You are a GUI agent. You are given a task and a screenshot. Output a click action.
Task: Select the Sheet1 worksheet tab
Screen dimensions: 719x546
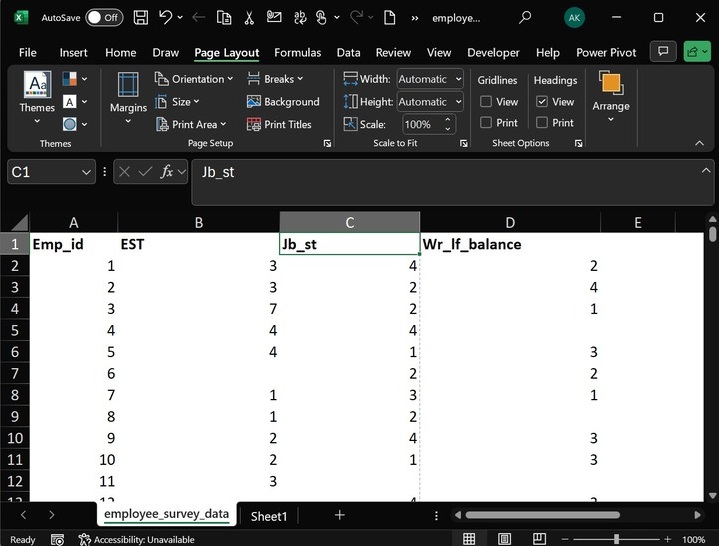269,516
